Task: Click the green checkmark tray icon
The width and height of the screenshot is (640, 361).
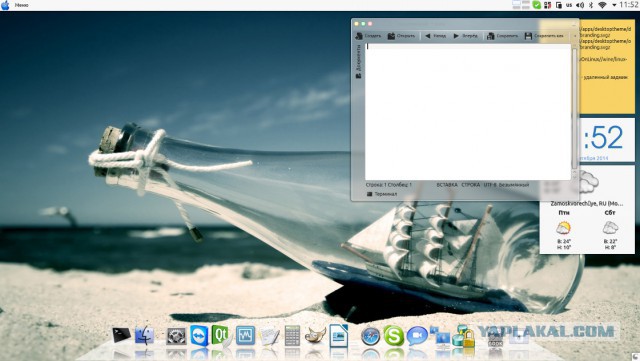Action: pos(537,5)
